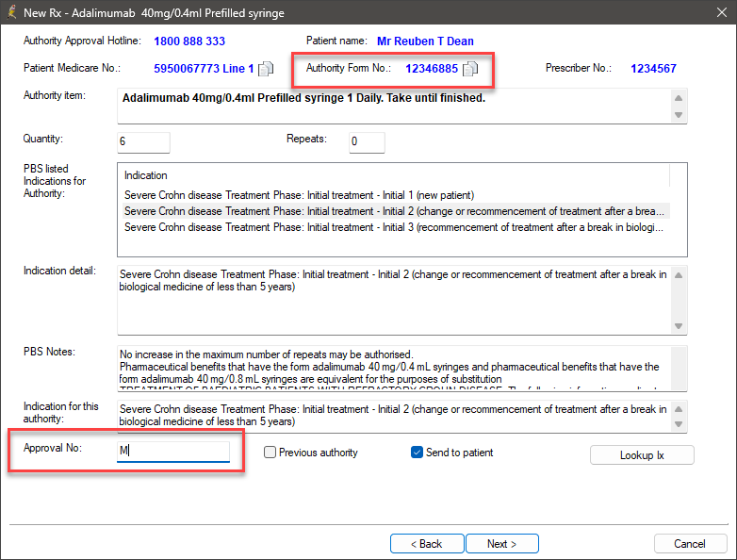Click the Repeats input field
The image size is (737, 560).
(367, 142)
